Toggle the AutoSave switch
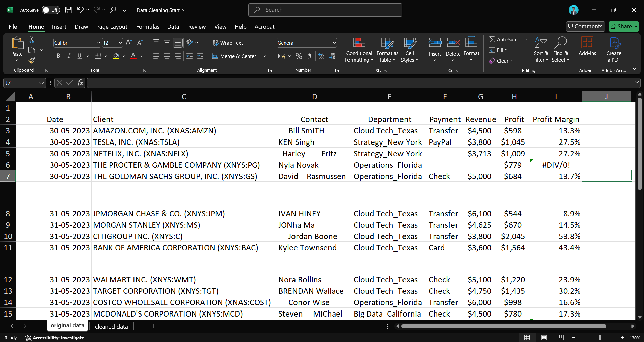 tap(51, 10)
